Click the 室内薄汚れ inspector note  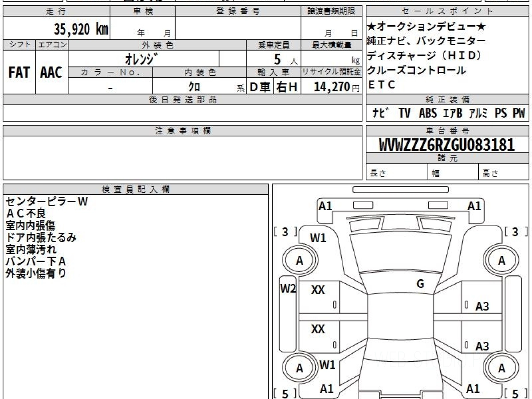[31, 250]
